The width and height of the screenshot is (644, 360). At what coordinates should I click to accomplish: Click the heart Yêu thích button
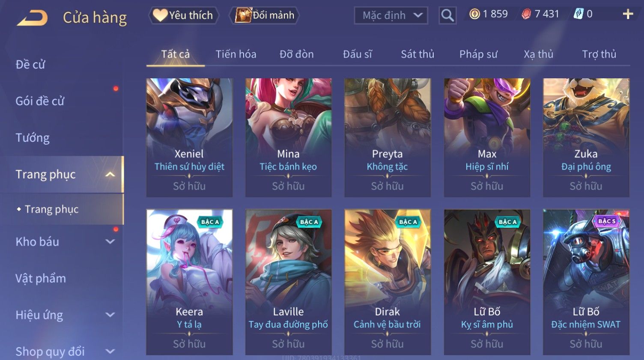(x=184, y=15)
